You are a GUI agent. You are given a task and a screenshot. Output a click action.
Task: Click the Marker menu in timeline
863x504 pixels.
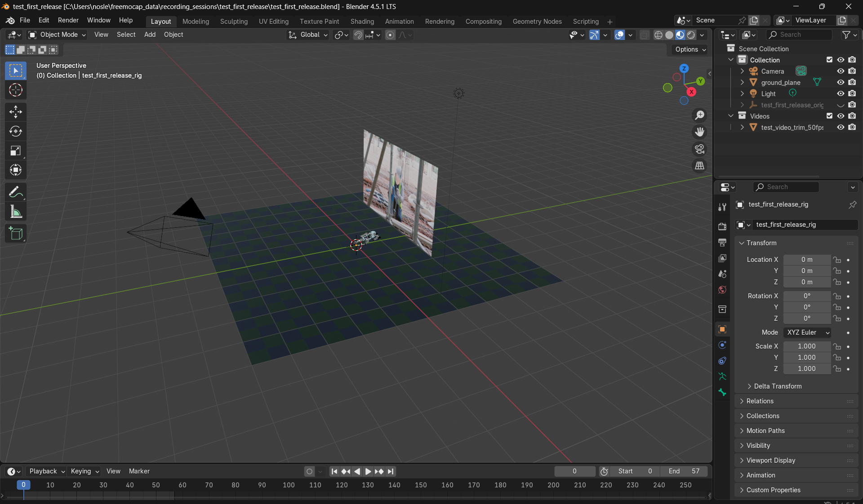coord(139,471)
